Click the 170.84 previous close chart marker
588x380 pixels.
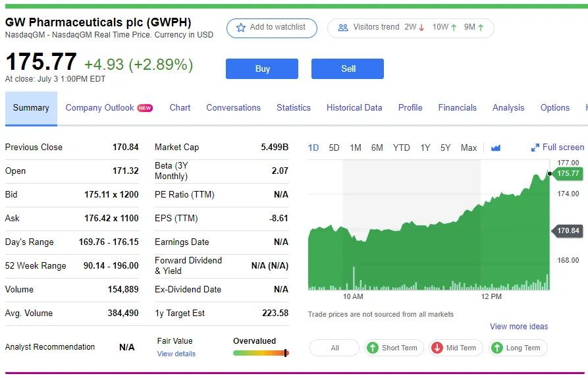[x=567, y=231]
